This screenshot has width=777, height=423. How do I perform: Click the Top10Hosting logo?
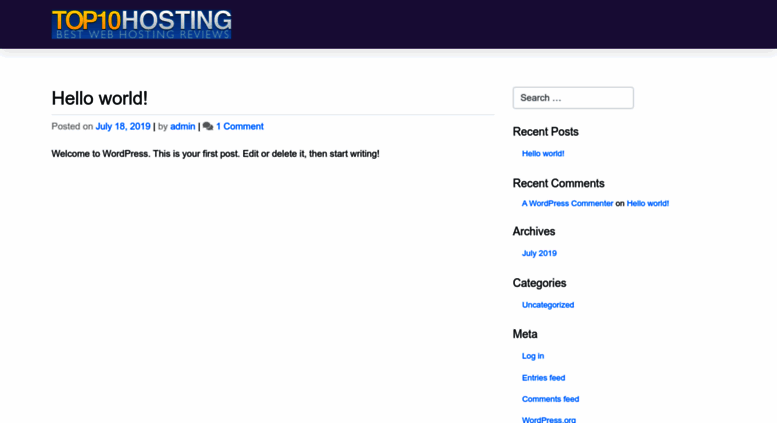click(x=141, y=24)
